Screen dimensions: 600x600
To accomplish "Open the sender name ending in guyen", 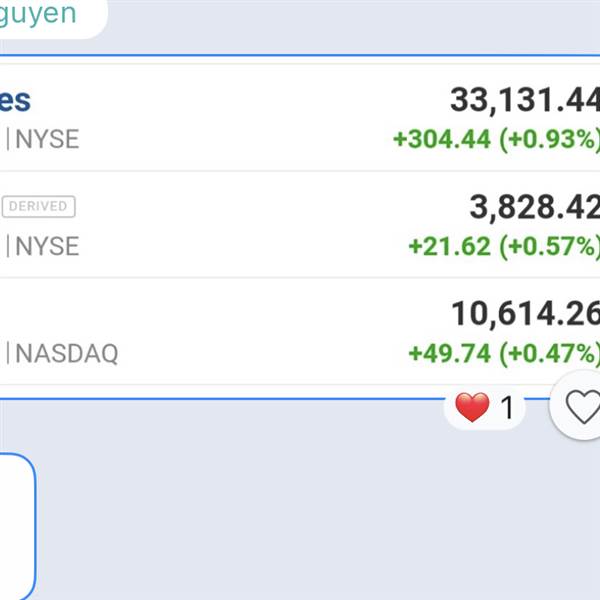I will (x=38, y=13).
